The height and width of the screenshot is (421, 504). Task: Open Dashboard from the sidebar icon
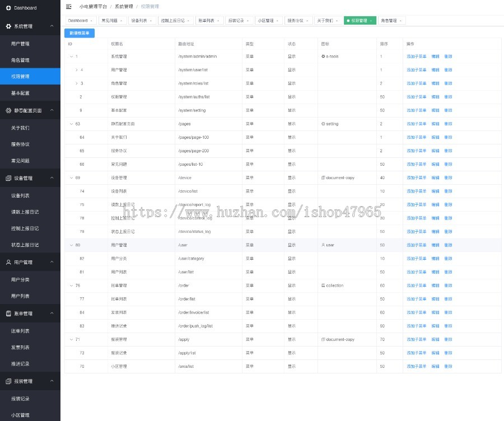(x=8, y=8)
